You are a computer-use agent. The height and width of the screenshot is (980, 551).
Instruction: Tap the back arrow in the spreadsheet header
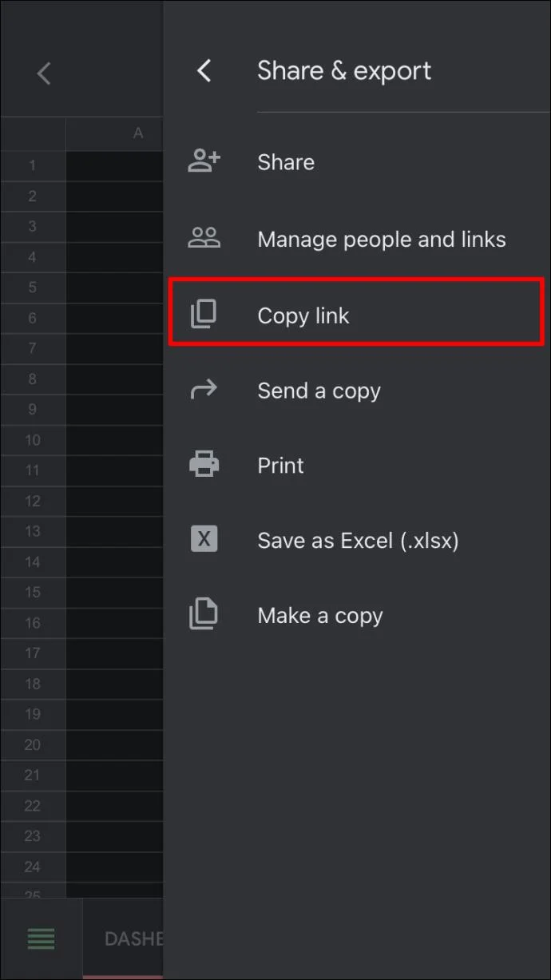coord(44,74)
